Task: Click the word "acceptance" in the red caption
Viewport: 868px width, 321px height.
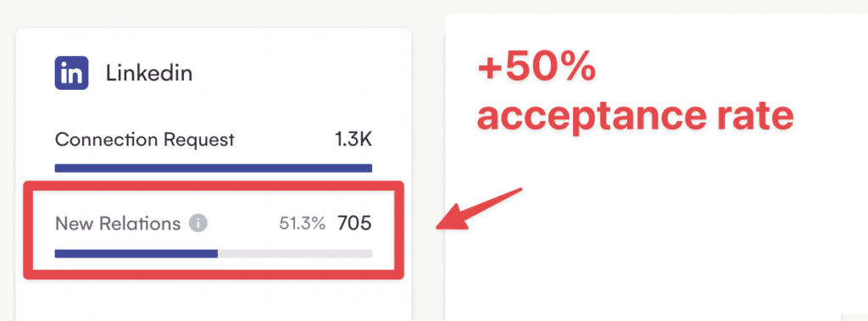Action: click(x=591, y=117)
